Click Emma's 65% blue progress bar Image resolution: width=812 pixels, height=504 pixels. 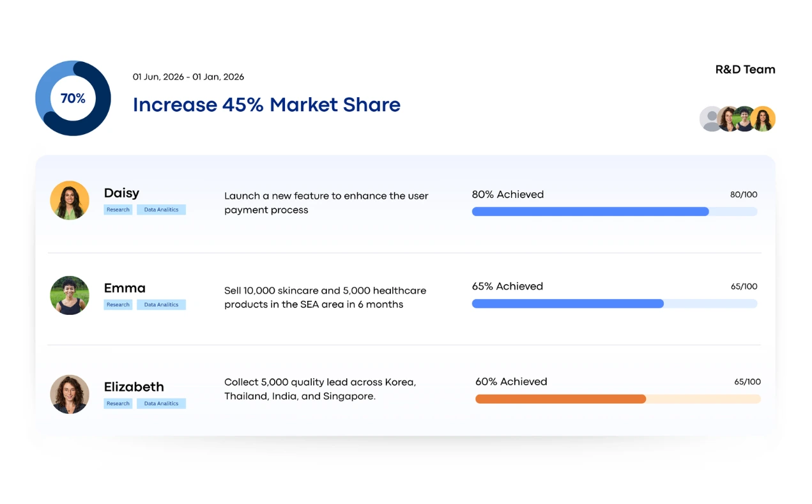[x=567, y=304]
